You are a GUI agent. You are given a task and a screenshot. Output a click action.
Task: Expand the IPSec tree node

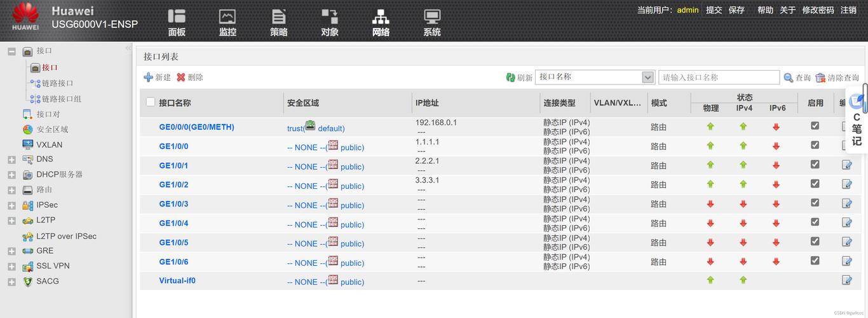pyautogui.click(x=11, y=205)
